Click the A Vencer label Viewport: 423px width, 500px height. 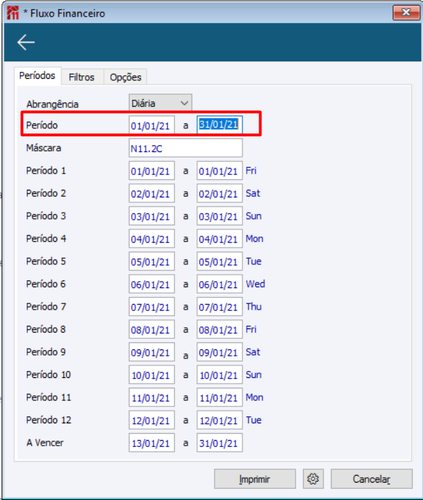pos(45,443)
